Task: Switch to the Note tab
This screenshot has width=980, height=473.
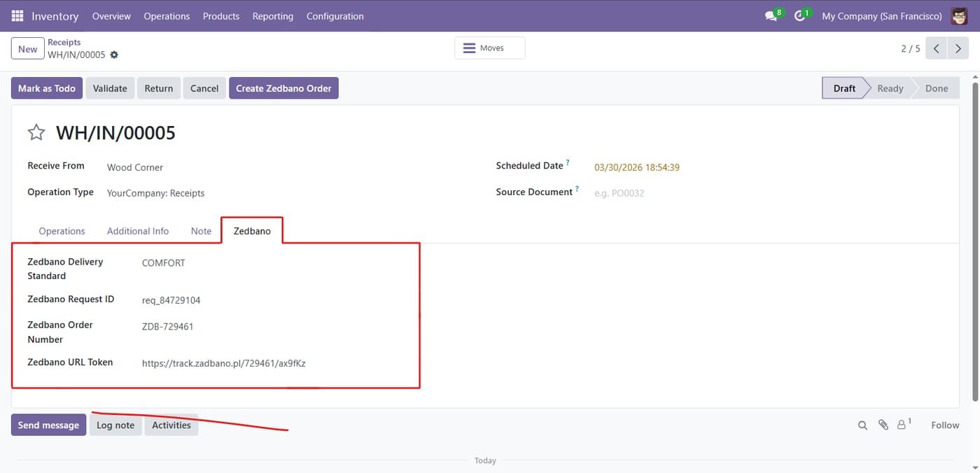Action: pos(201,231)
